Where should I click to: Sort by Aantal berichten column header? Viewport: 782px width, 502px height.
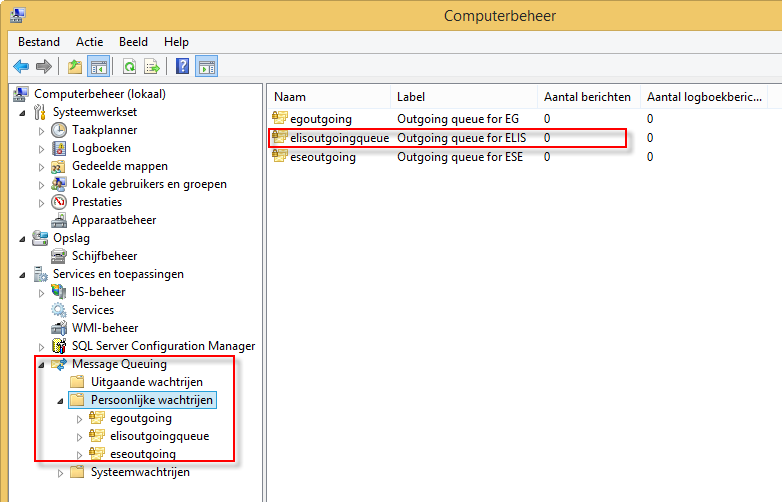pos(589,97)
